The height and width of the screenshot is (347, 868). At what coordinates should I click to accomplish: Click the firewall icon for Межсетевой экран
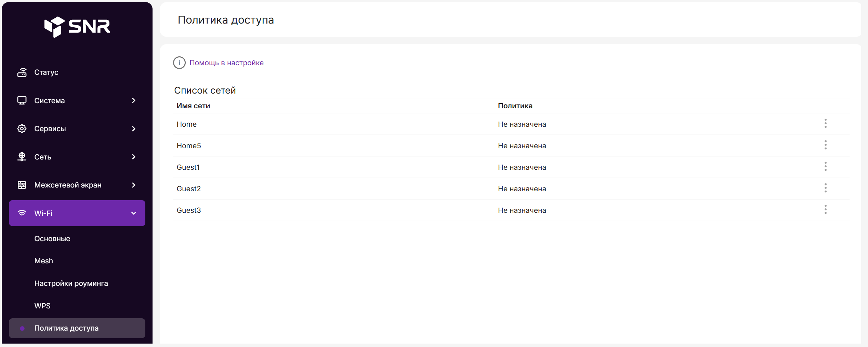click(x=22, y=185)
